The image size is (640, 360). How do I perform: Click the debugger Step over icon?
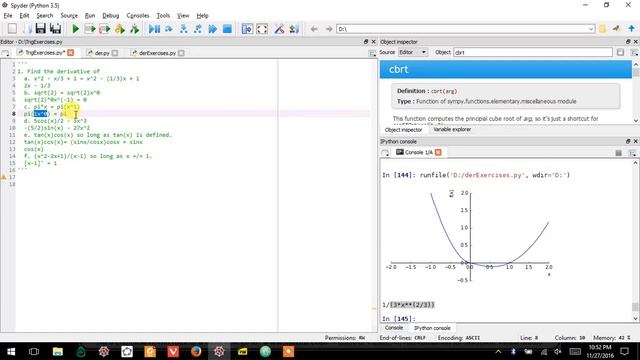(x=169, y=29)
